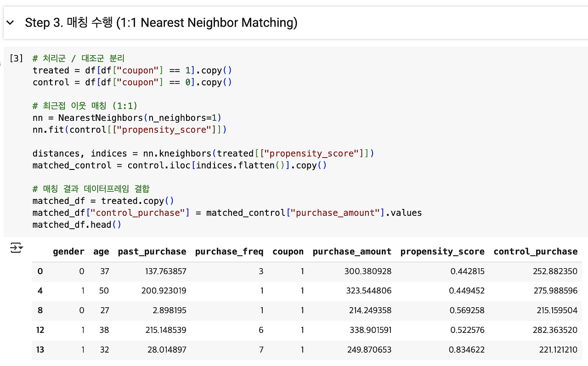The image size is (588, 366).
Task: Click the control_purchase value 215.159504
Action: tap(556, 310)
